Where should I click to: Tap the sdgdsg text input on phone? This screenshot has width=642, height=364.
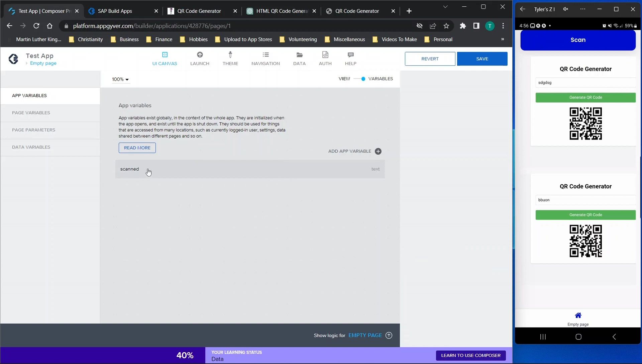tap(585, 82)
